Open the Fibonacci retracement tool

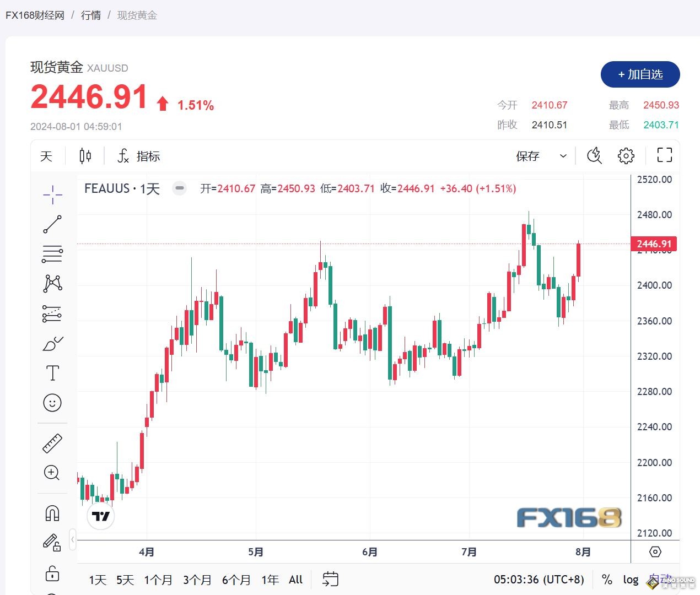tap(52, 254)
